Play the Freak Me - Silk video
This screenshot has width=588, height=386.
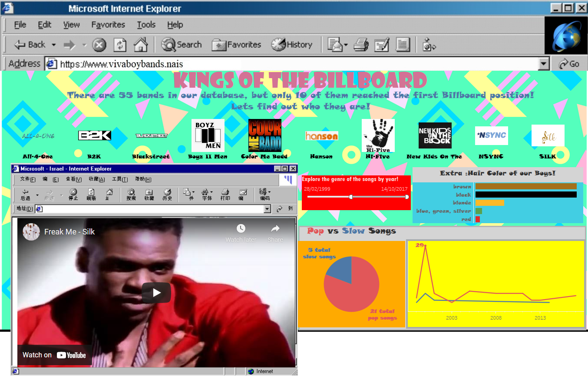click(156, 293)
